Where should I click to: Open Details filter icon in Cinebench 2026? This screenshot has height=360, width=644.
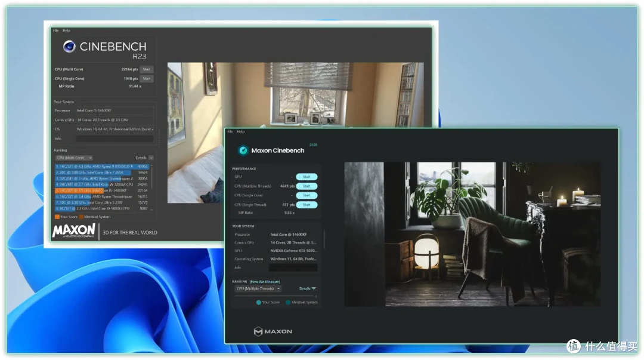pyautogui.click(x=314, y=288)
